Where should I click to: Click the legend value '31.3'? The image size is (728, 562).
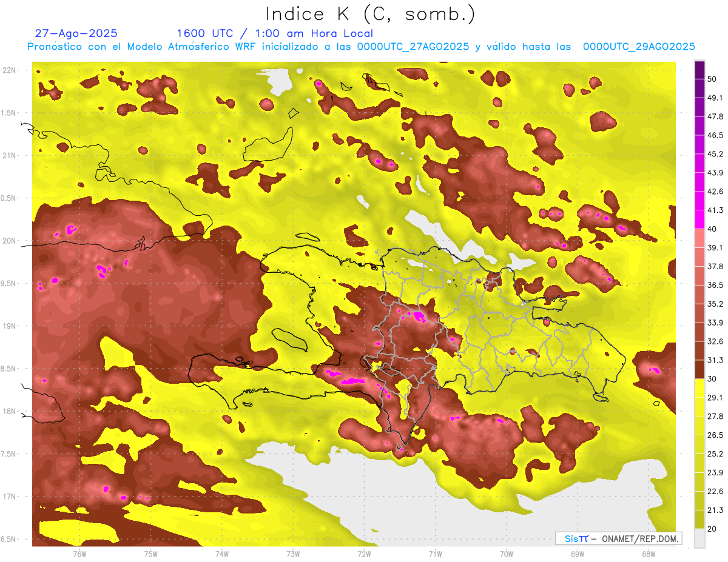click(715, 360)
